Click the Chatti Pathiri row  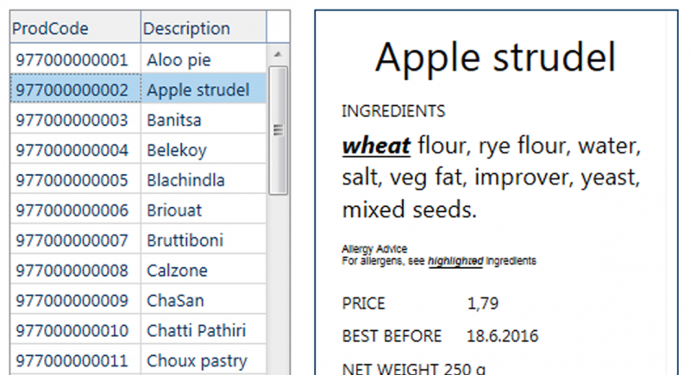pyautogui.click(x=138, y=331)
